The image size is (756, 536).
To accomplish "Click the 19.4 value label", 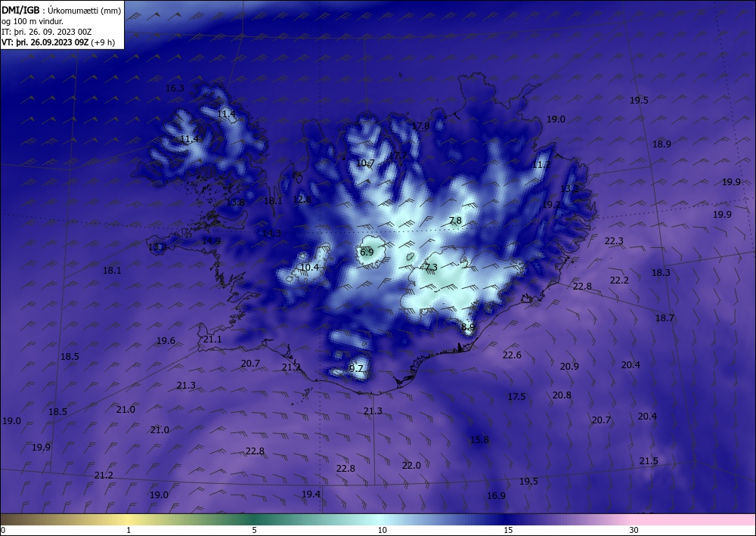I will click(x=311, y=494).
